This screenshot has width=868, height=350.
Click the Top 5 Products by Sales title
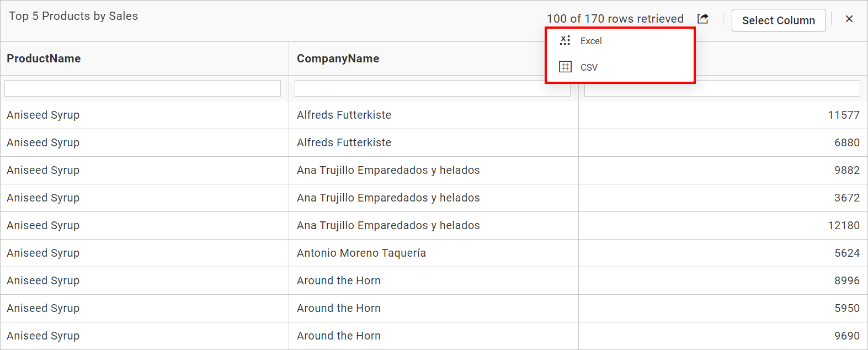(73, 15)
